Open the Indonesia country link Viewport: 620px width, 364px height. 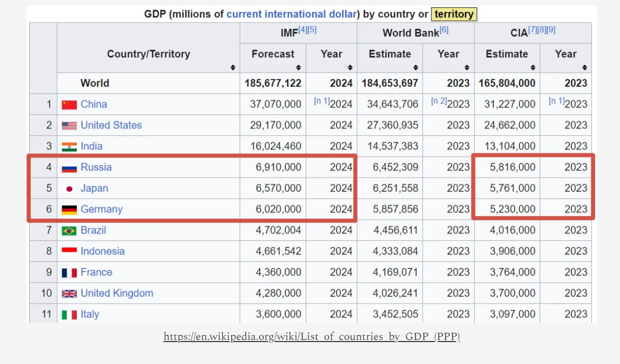[102, 251]
